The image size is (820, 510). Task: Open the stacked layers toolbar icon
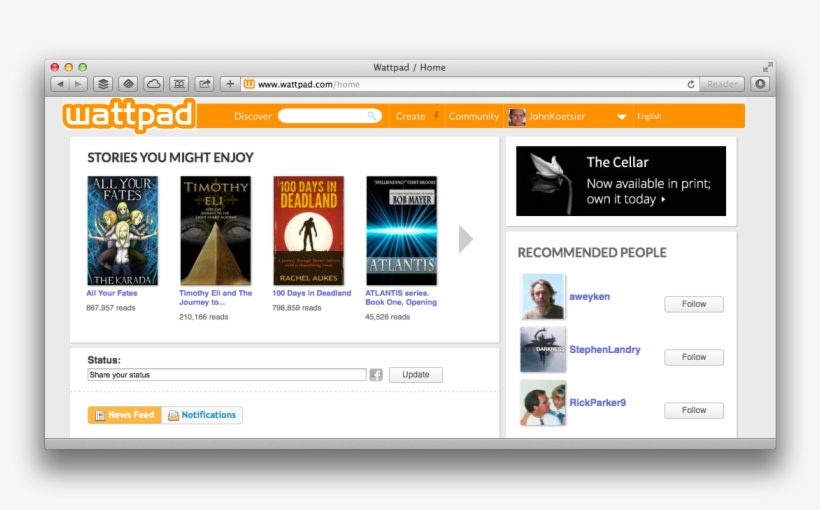click(103, 84)
